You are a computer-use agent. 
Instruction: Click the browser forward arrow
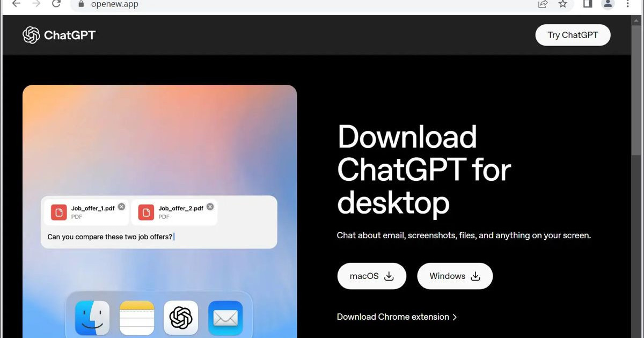pos(36,4)
